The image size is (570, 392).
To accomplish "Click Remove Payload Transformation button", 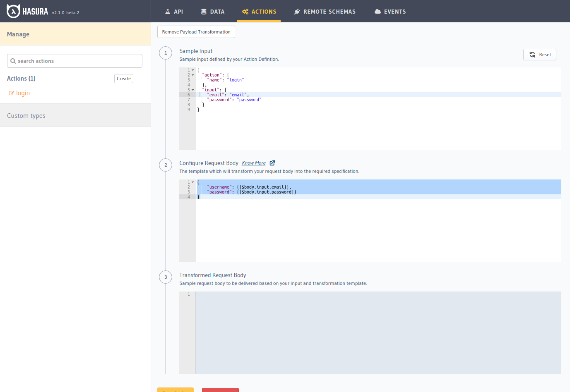I will 196,32.
